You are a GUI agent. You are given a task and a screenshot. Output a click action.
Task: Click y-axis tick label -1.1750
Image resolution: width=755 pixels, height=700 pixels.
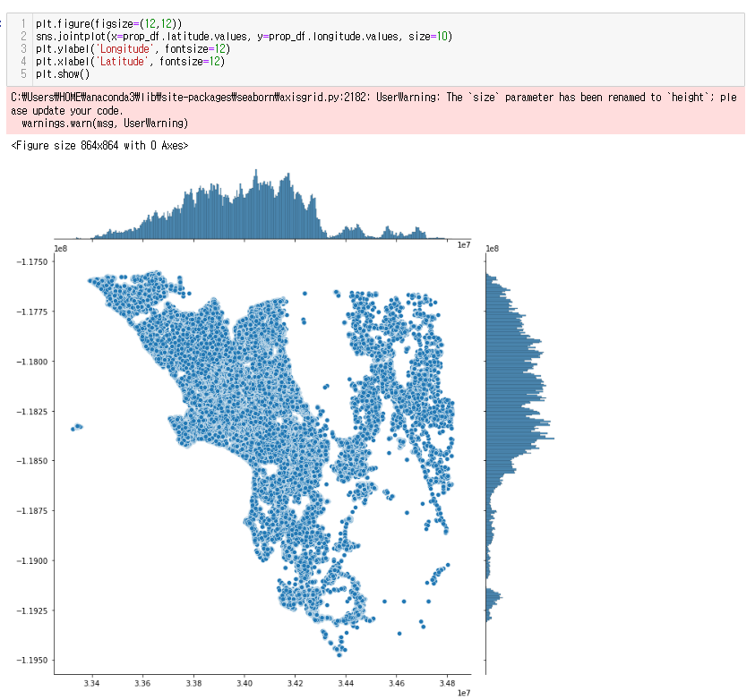[x=32, y=261]
